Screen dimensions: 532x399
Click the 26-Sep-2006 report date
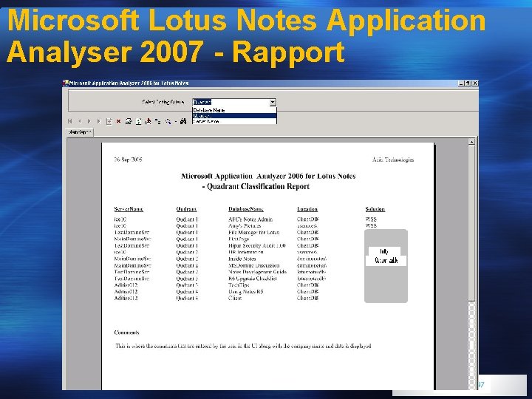tap(128, 160)
